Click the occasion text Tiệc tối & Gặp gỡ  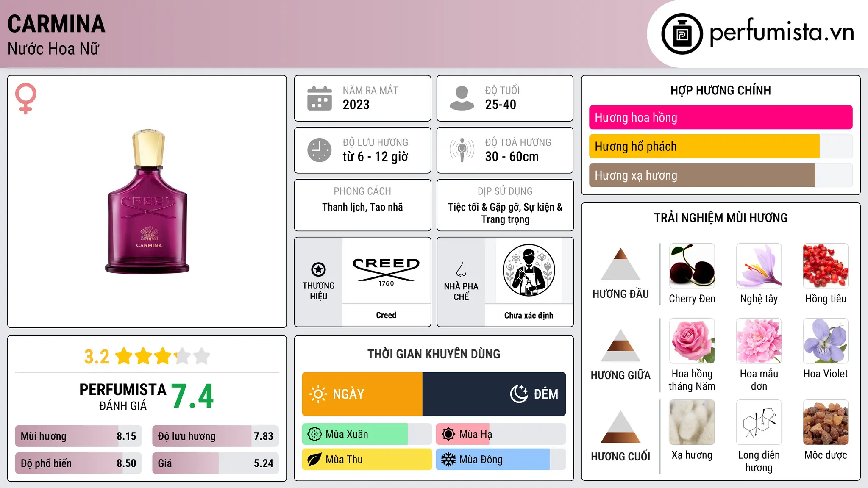tap(484, 207)
